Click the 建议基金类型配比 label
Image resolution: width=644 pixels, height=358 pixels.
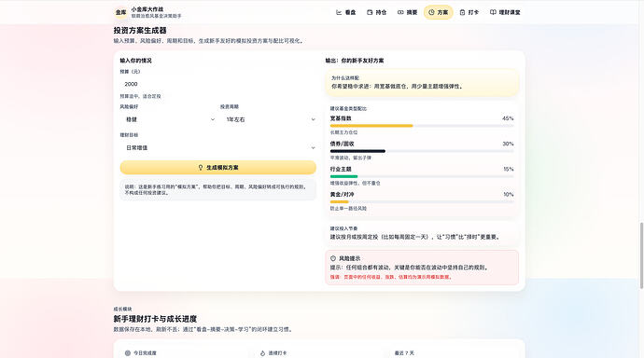tap(348, 109)
